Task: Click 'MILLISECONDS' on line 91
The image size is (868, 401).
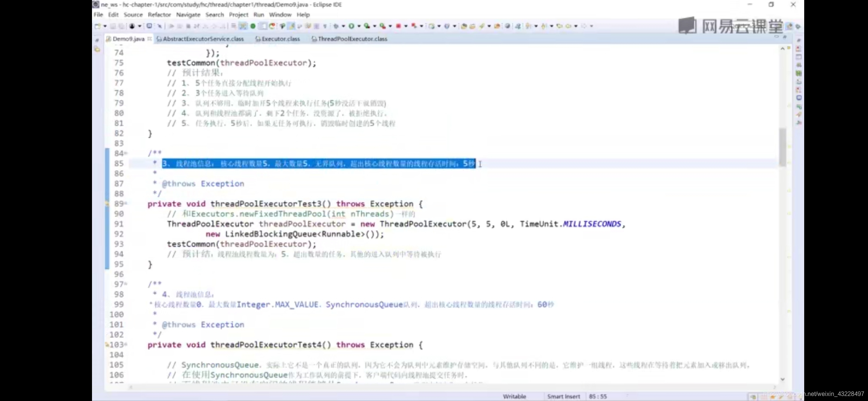Action: [x=592, y=224]
